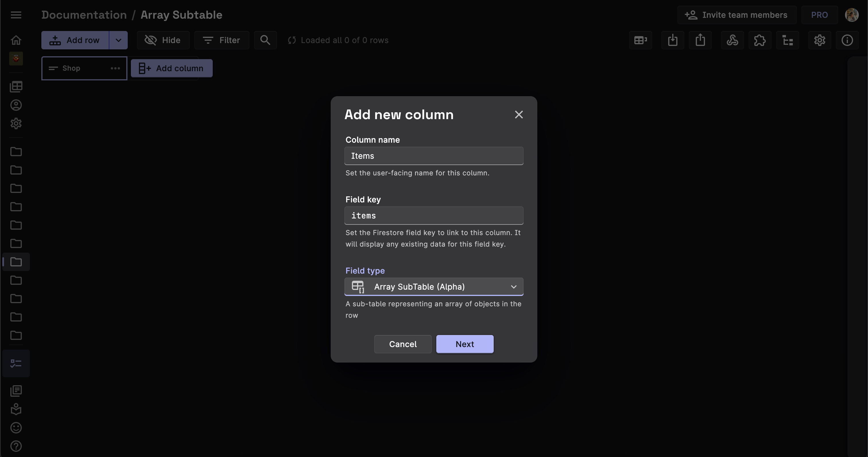
Task: Focus the Column name field containing Items
Action: pyautogui.click(x=434, y=156)
